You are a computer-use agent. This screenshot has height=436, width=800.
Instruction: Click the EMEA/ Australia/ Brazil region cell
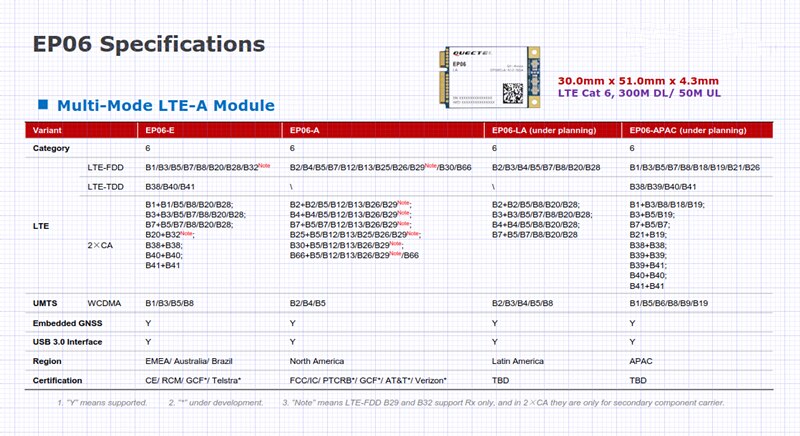point(189,362)
